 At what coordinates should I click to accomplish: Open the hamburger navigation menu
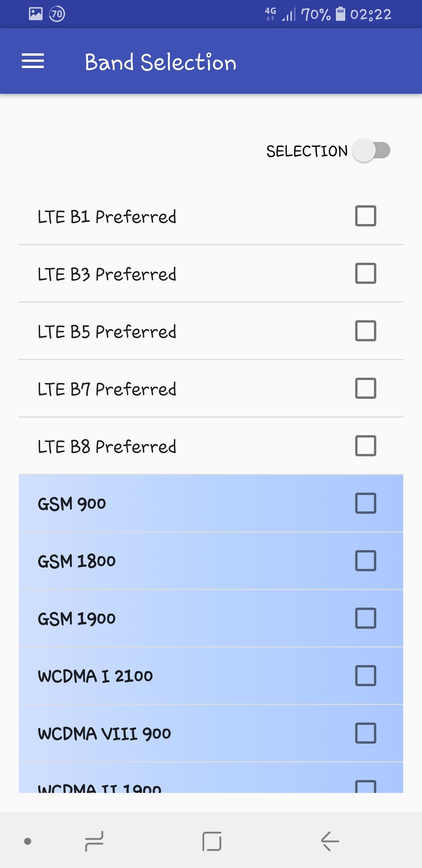tap(33, 61)
